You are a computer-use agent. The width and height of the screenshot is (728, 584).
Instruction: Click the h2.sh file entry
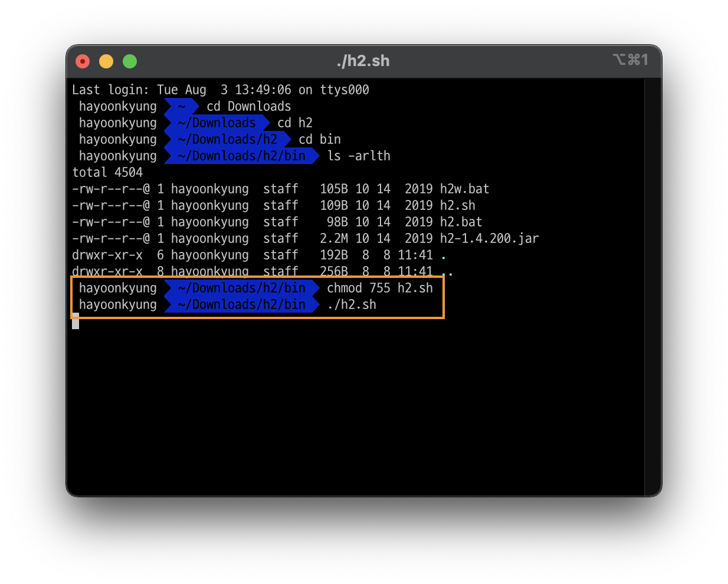tap(458, 205)
